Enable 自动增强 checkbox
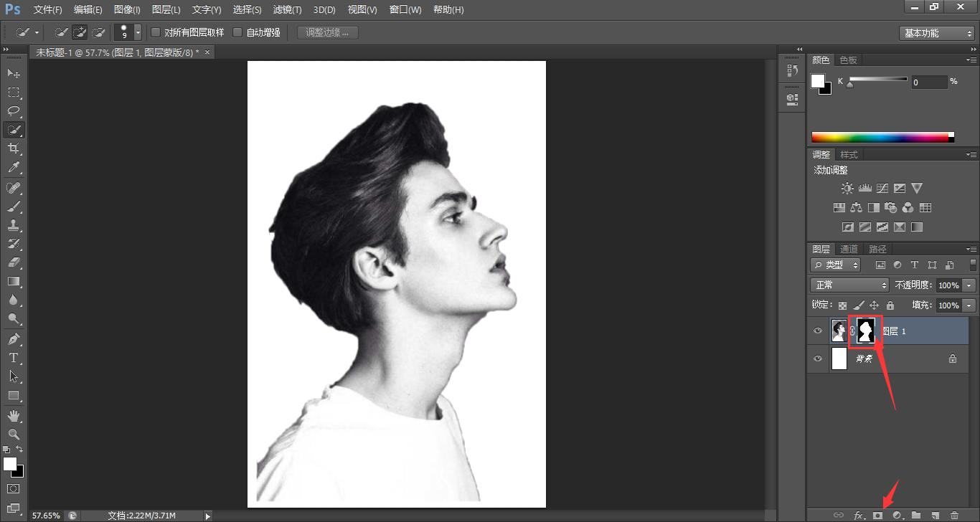Viewport: 980px width, 522px height. [x=237, y=32]
